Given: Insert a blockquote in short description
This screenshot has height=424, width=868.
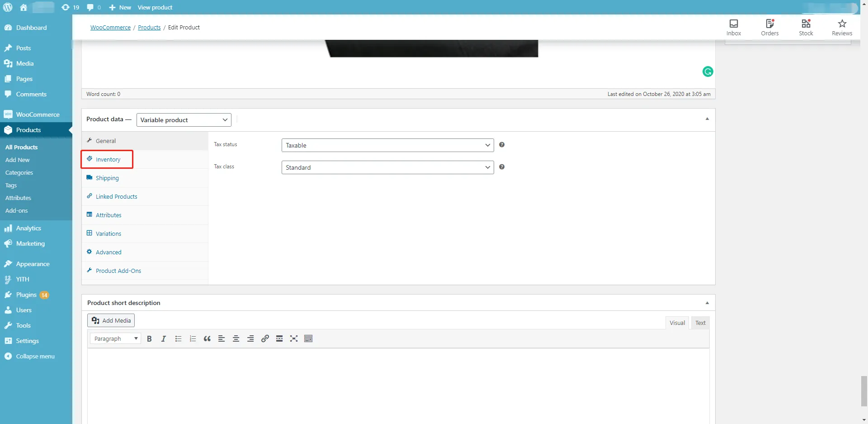Looking at the screenshot, I should [207, 339].
